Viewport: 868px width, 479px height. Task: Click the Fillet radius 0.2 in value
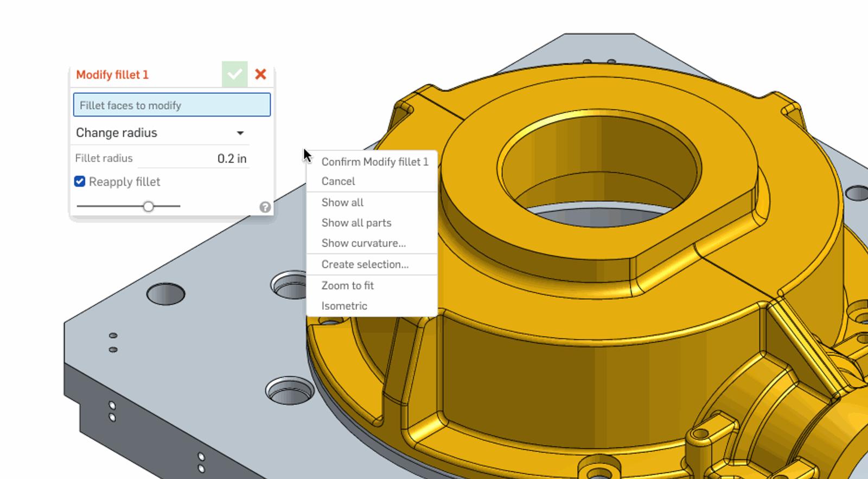coord(231,158)
